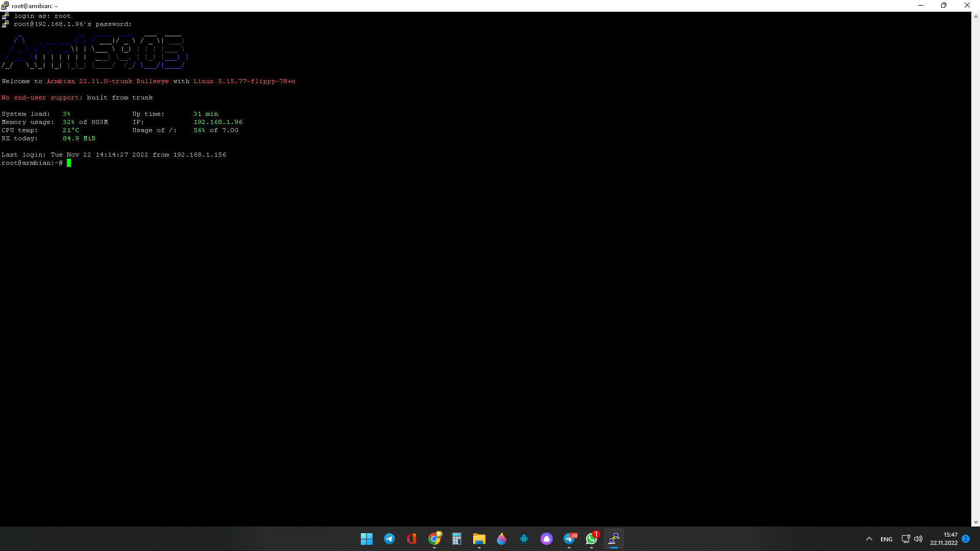Open Google Chrome from the taskbar
The width and height of the screenshot is (980, 551).
tap(434, 539)
